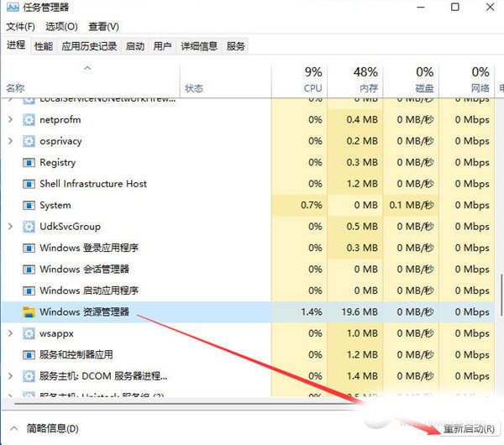
Task: Click the 1.0 MB memory value for wsappx
Action: coord(362,333)
